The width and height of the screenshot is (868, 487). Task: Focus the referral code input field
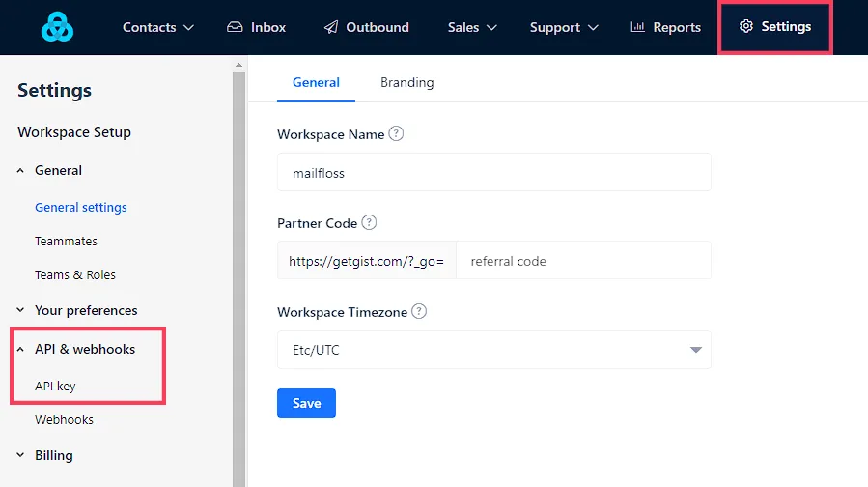click(x=583, y=260)
